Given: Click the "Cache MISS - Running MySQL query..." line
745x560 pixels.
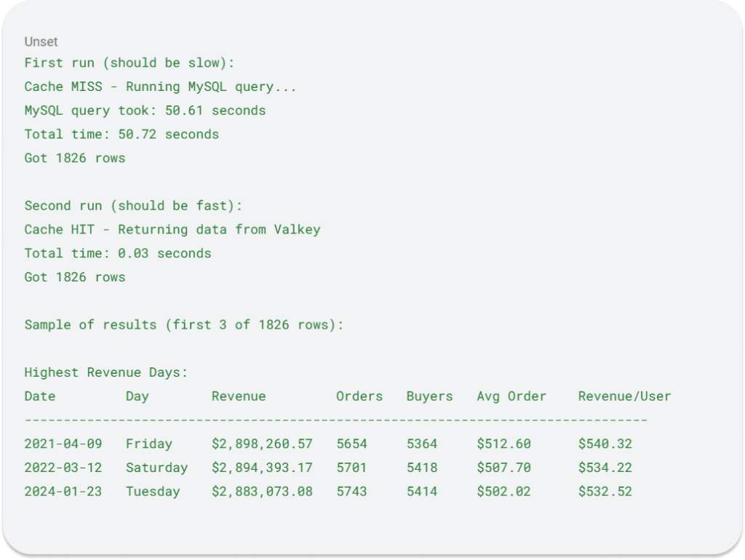Looking at the screenshot, I should (x=160, y=87).
